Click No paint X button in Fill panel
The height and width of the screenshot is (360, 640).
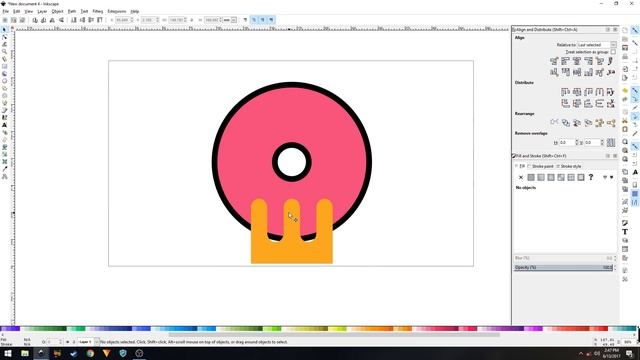521,177
